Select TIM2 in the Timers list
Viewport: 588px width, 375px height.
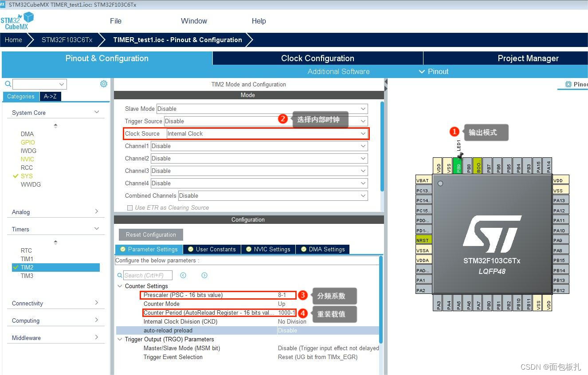click(x=56, y=267)
